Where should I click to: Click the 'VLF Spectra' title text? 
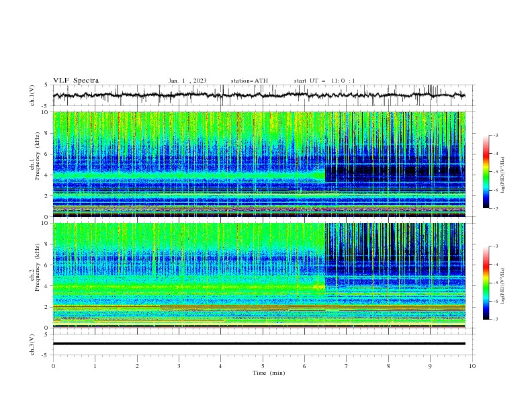(76, 81)
